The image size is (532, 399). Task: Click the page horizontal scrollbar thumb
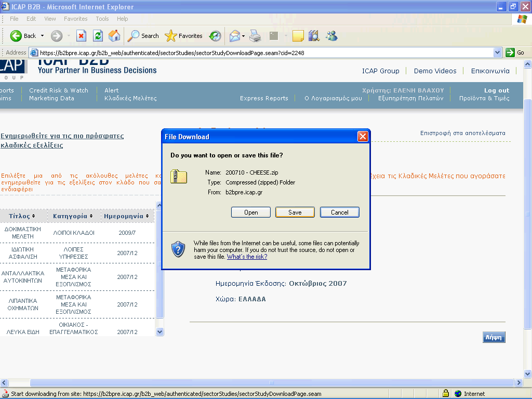pyautogui.click(x=271, y=382)
